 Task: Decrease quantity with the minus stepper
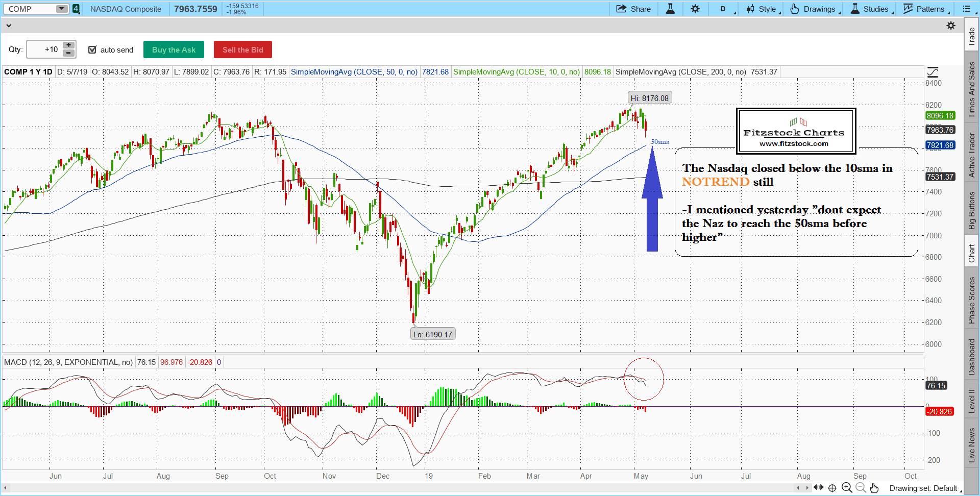click(x=68, y=53)
